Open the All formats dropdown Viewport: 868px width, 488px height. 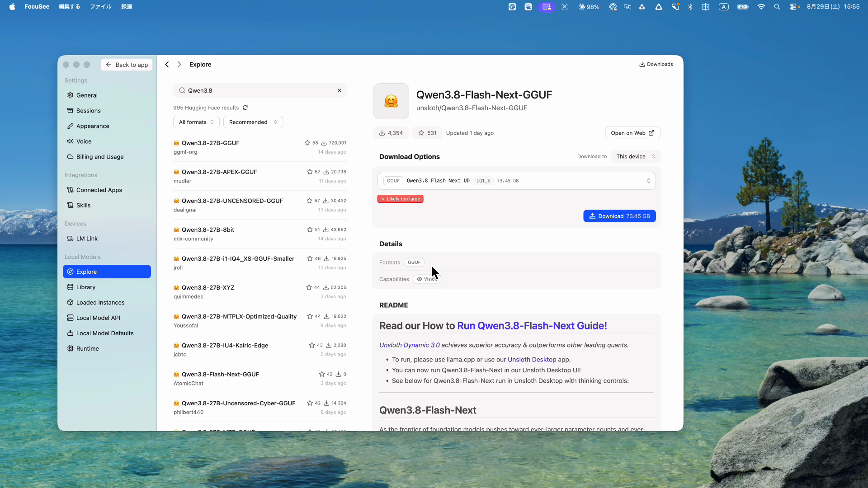(196, 122)
